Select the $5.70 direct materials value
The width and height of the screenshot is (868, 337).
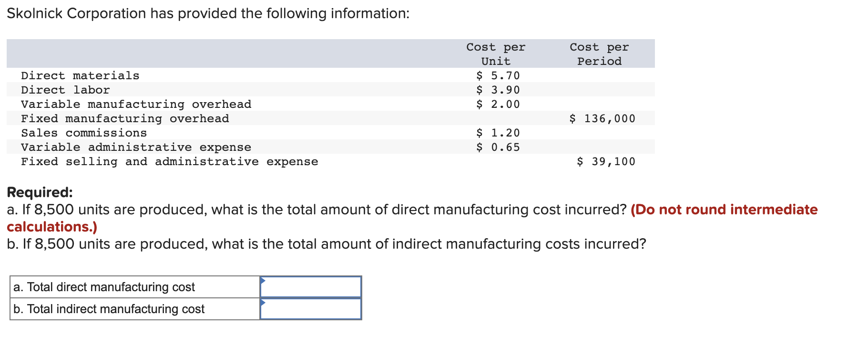click(497, 75)
